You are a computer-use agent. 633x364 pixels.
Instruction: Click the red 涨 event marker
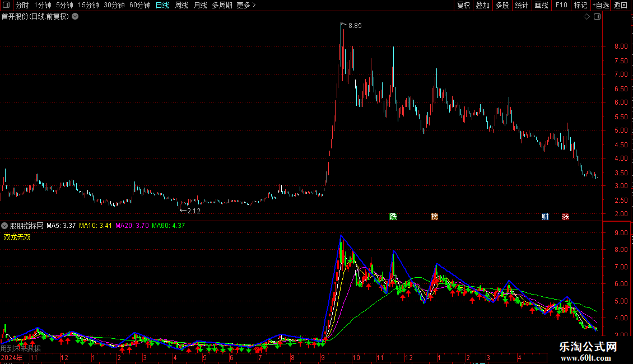point(565,216)
